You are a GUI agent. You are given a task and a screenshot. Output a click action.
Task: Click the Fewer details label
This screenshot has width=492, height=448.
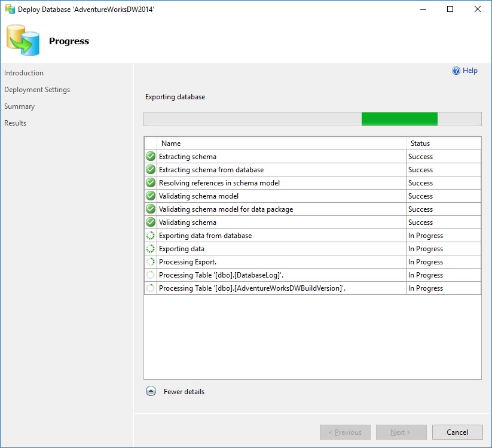184,392
